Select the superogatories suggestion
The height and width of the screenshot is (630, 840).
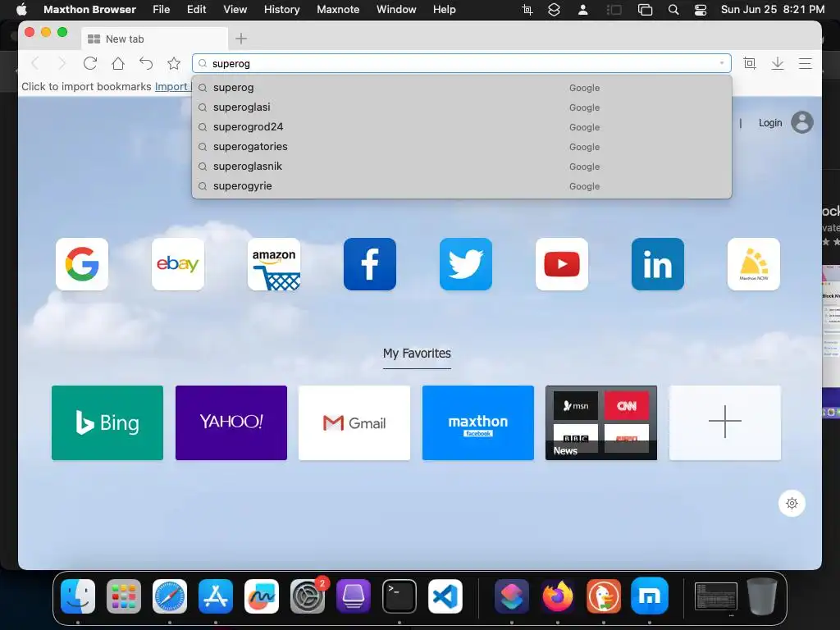(x=462, y=147)
